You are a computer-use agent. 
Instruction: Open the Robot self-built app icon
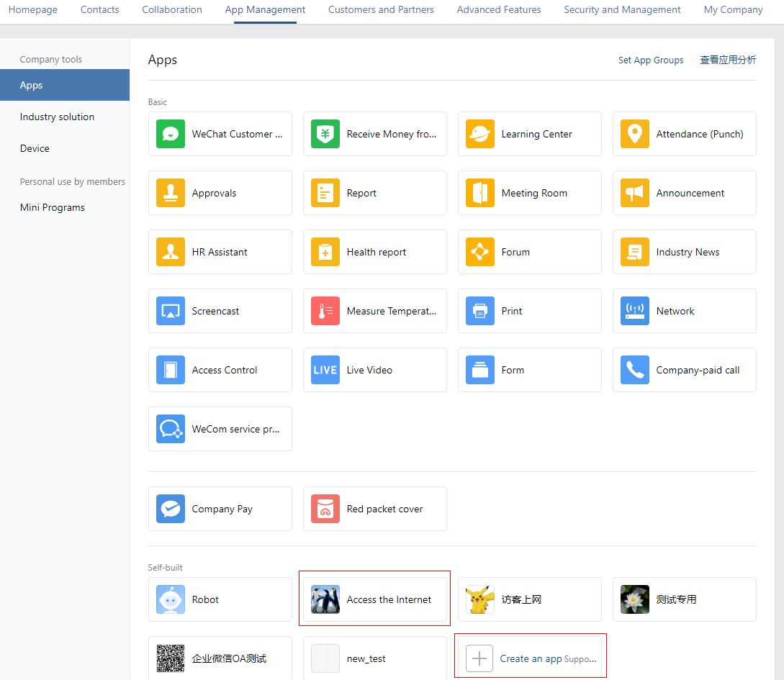171,599
